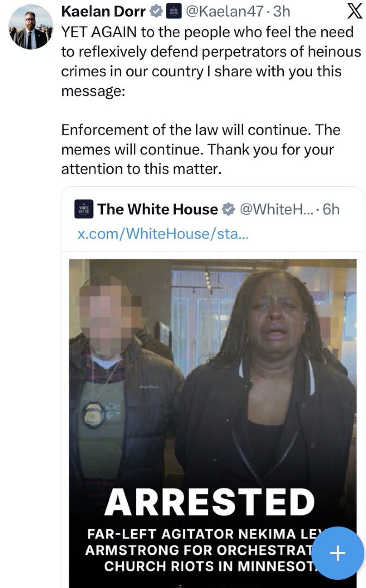Click White House affiliation badge next to name

[x=173, y=11]
